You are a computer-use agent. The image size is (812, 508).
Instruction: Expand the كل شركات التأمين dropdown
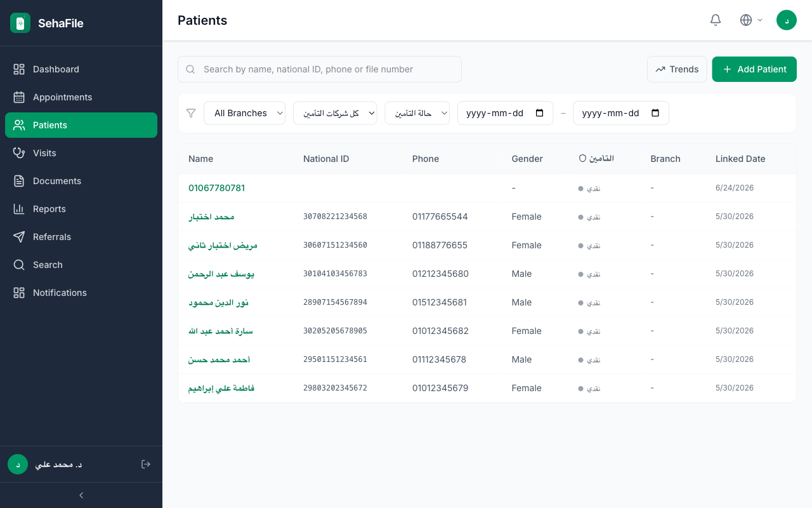335,113
